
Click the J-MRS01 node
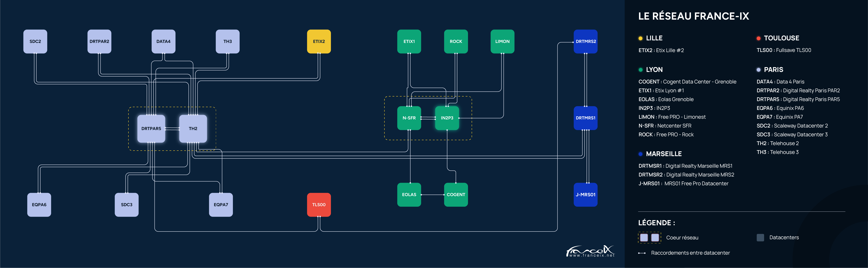click(x=586, y=195)
